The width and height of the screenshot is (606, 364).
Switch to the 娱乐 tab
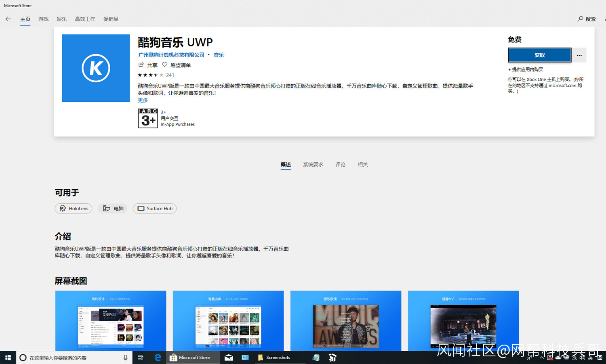tap(62, 19)
